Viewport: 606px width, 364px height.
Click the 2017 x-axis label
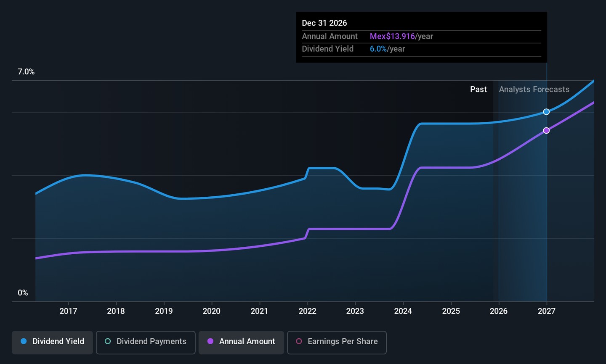[68, 311]
